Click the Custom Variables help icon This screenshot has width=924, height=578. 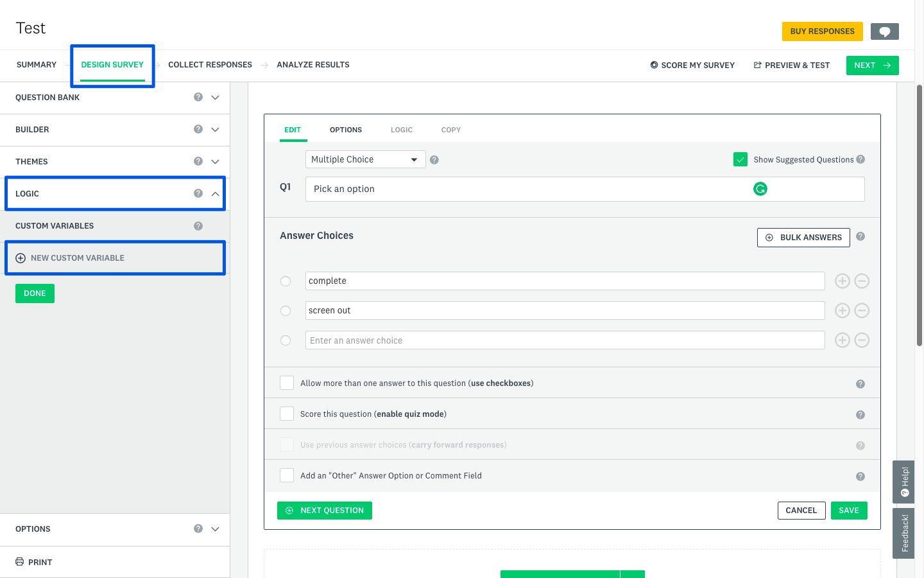click(198, 225)
